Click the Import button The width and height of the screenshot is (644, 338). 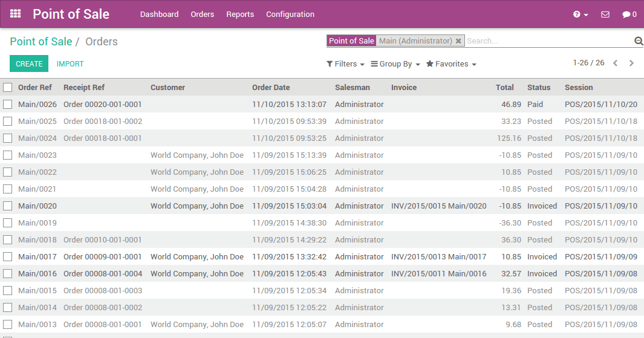(70, 63)
